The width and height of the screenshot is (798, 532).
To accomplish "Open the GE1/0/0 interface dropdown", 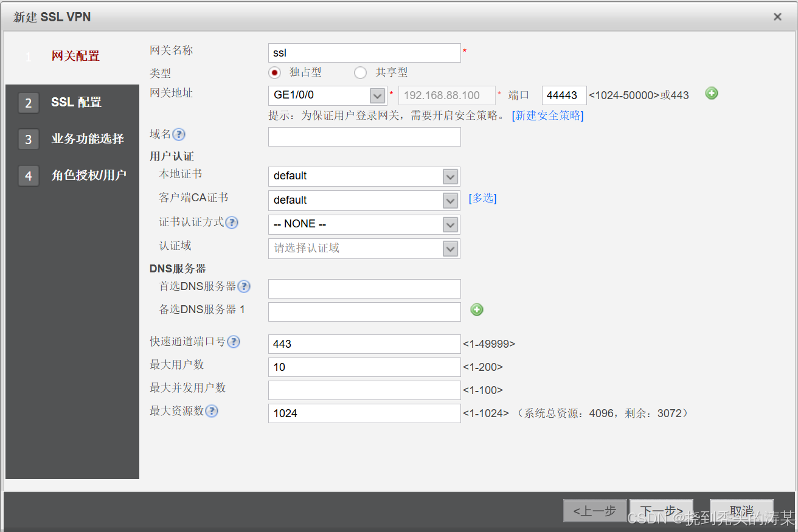I will click(x=377, y=96).
